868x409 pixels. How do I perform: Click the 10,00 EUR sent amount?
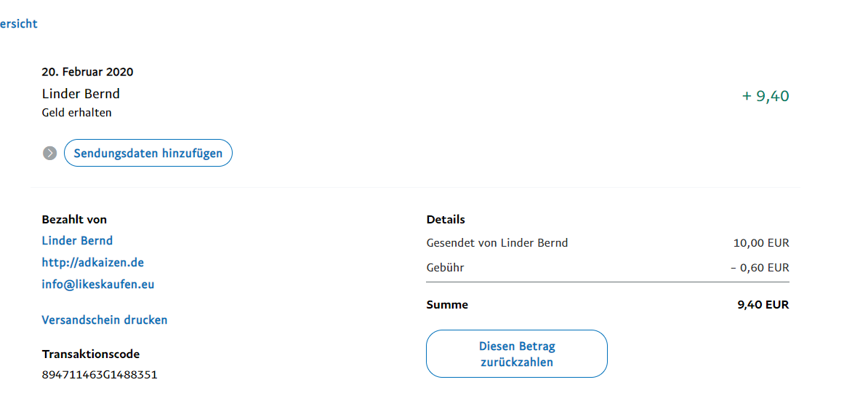pyautogui.click(x=761, y=243)
